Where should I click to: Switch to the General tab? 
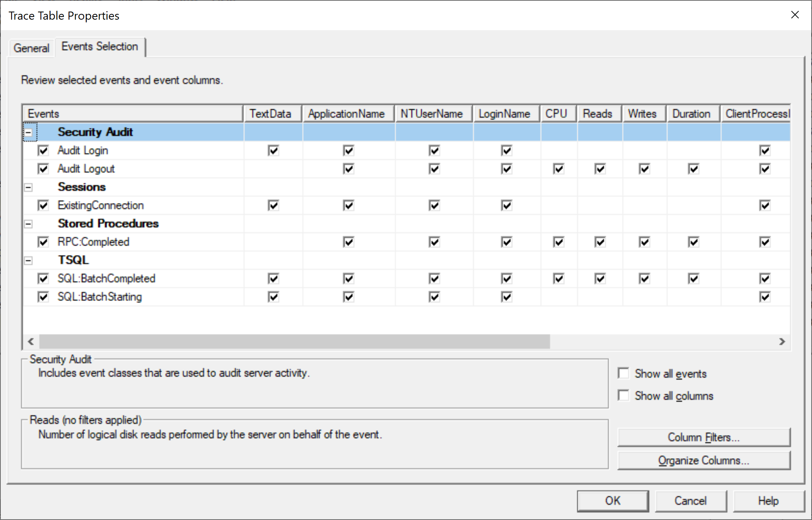click(x=31, y=48)
